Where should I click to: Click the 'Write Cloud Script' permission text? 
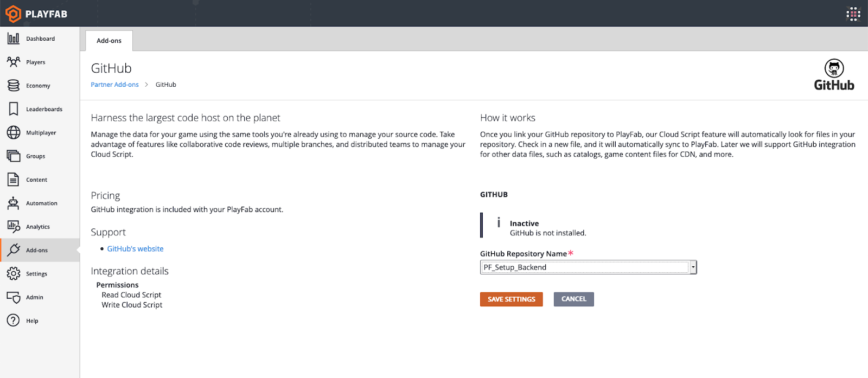click(x=132, y=305)
